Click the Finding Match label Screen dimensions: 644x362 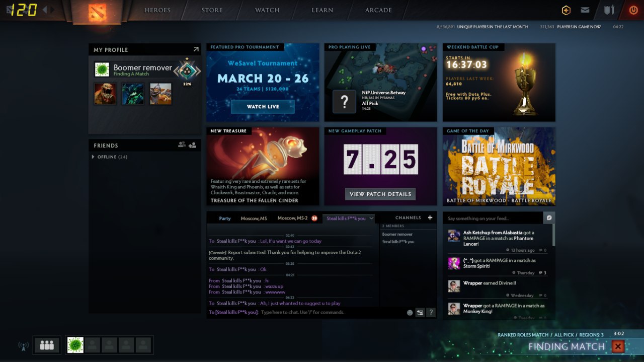[x=567, y=346]
